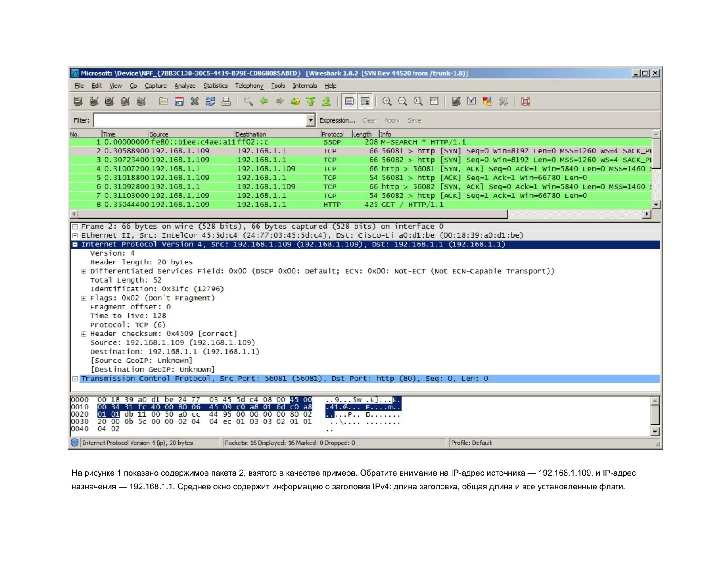Open the Capture menu

[156, 86]
